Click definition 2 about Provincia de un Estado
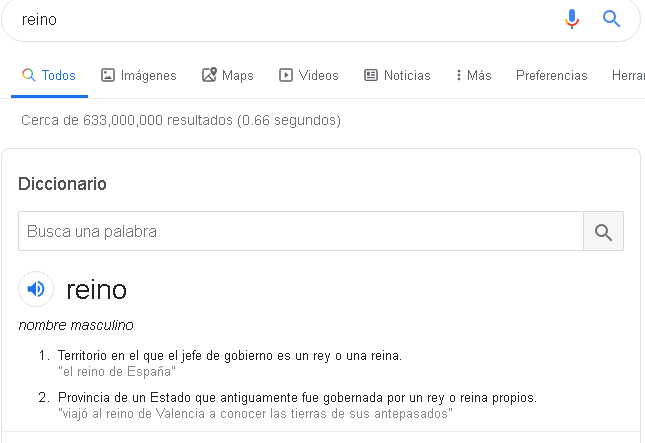 (297, 398)
